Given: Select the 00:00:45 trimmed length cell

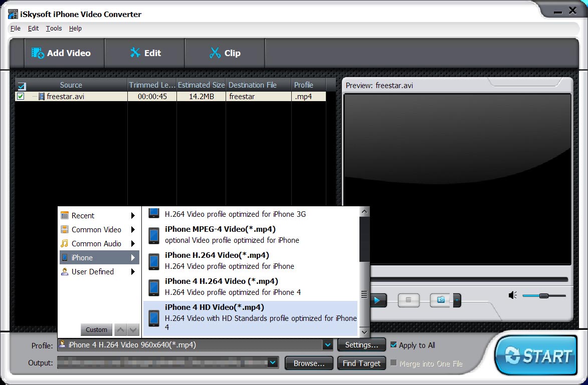Looking at the screenshot, I should click(x=152, y=97).
